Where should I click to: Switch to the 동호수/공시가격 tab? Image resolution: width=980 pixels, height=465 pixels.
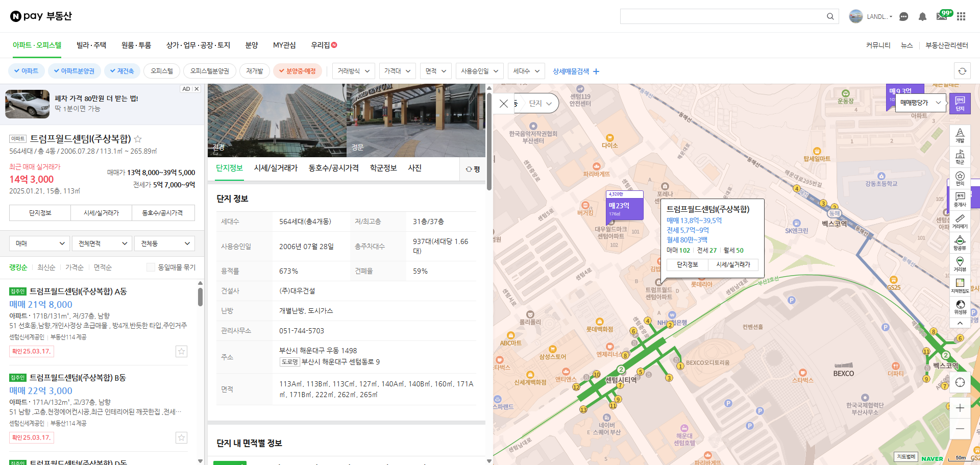point(333,168)
